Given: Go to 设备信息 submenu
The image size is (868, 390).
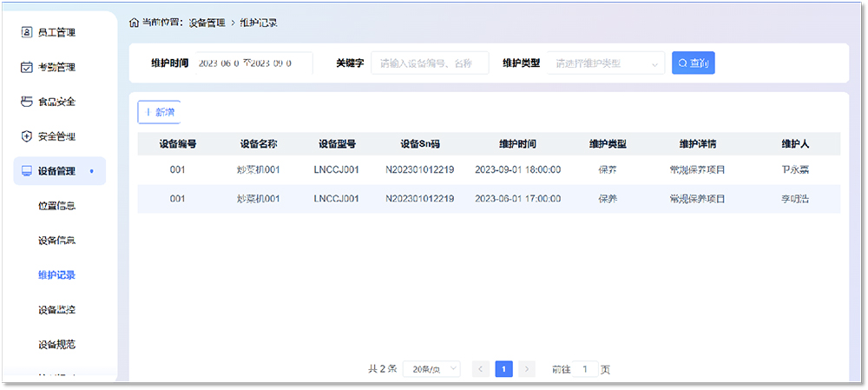Looking at the screenshot, I should pyautogui.click(x=57, y=241).
